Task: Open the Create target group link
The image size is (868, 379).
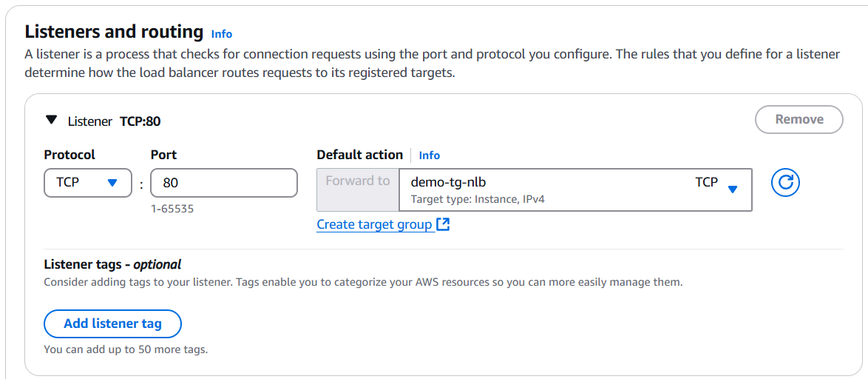Action: pos(374,224)
